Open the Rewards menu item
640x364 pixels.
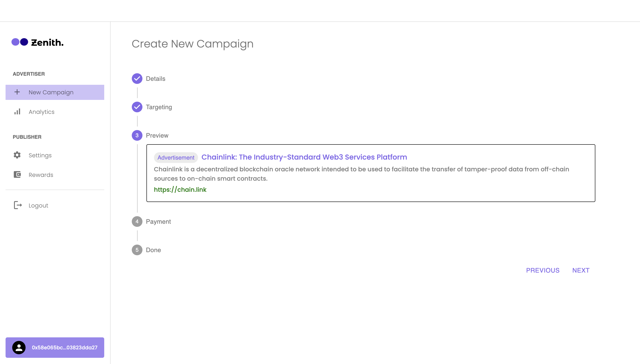click(x=41, y=175)
